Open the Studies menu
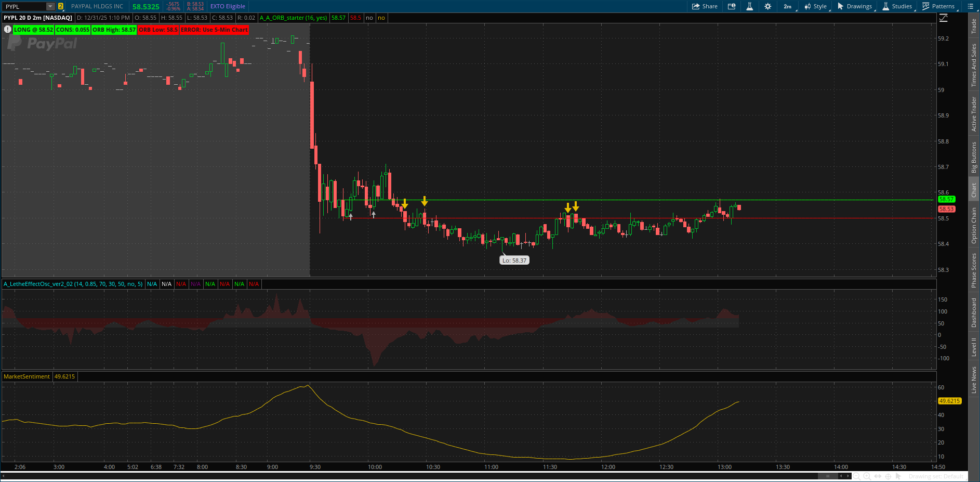 point(897,6)
